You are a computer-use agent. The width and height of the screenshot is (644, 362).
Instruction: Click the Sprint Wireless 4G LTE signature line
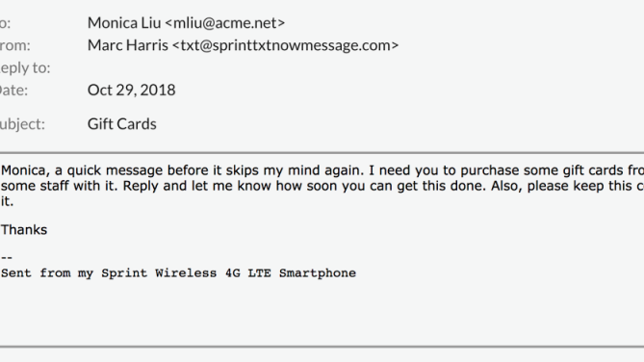[178, 273]
